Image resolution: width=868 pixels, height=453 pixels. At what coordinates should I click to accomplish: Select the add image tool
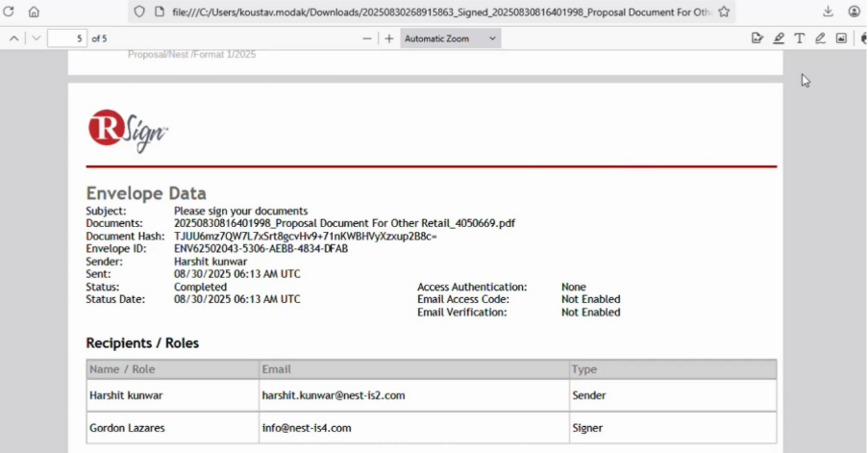(841, 38)
